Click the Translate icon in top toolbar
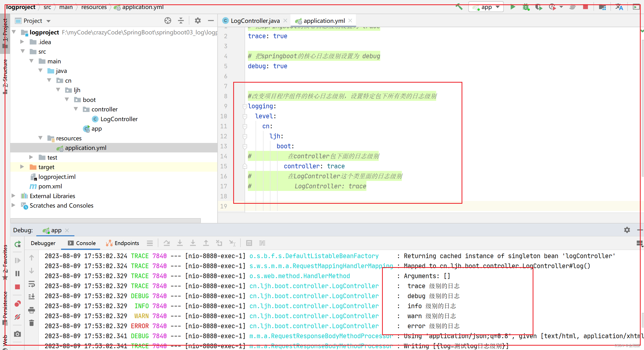 pyautogui.click(x=619, y=7)
